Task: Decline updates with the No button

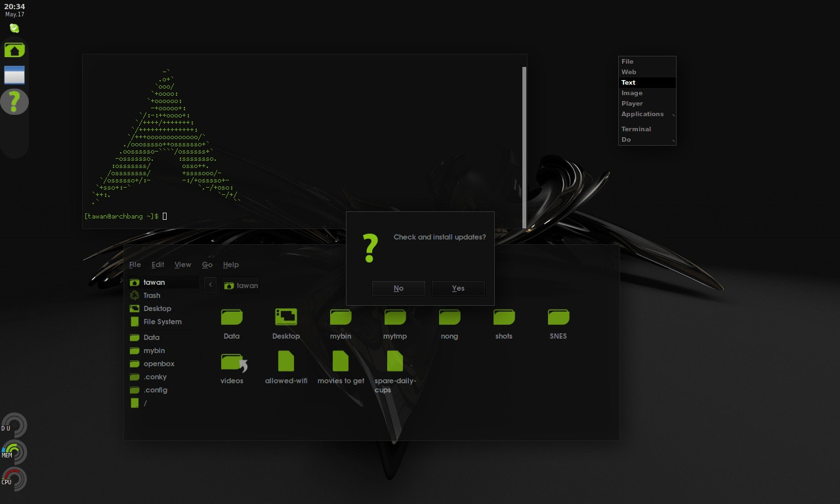Action: (398, 288)
